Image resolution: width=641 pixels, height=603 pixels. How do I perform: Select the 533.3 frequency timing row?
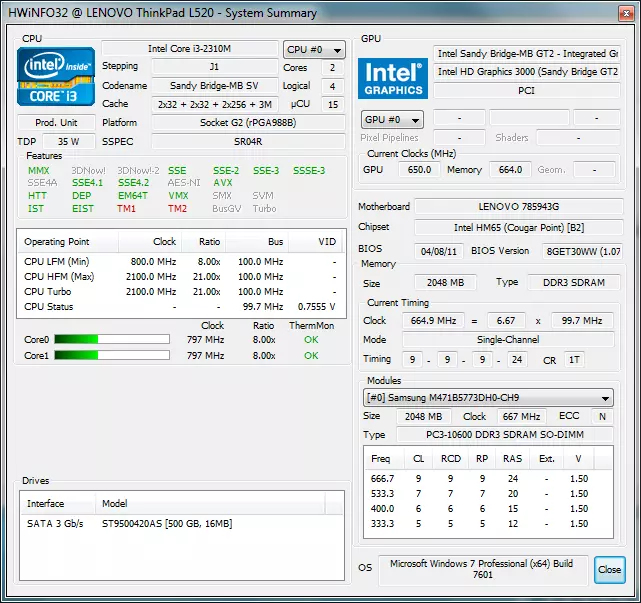[x=488, y=493]
